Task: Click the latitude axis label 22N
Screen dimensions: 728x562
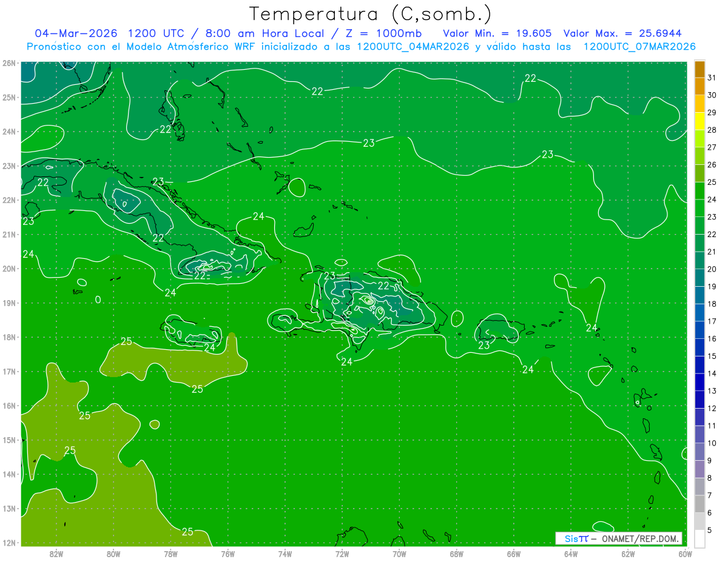Action: click(x=9, y=200)
